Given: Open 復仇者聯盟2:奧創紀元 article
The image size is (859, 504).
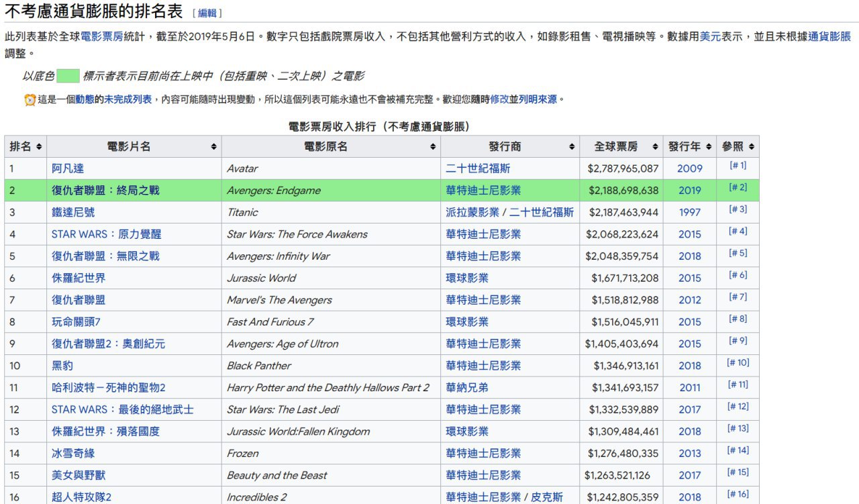Looking at the screenshot, I should [108, 344].
